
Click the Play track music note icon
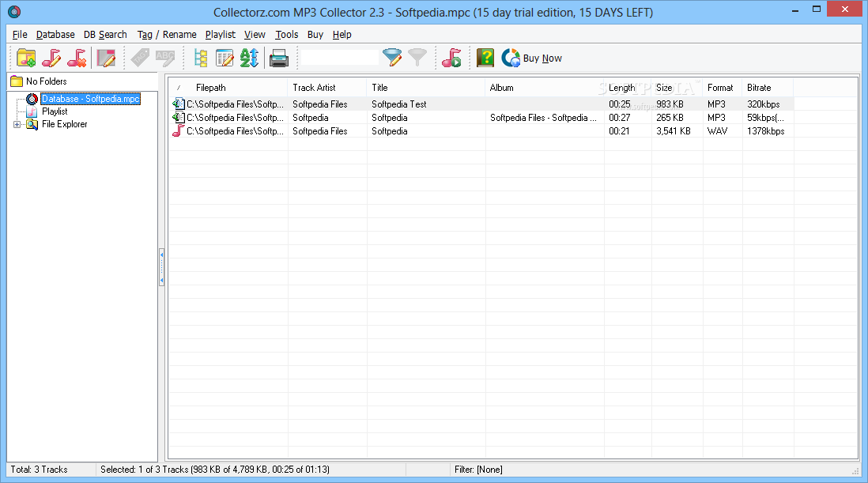pos(451,58)
